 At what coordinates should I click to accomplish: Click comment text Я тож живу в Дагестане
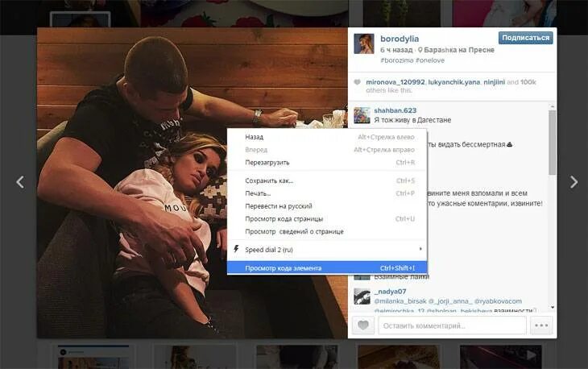[412, 120]
